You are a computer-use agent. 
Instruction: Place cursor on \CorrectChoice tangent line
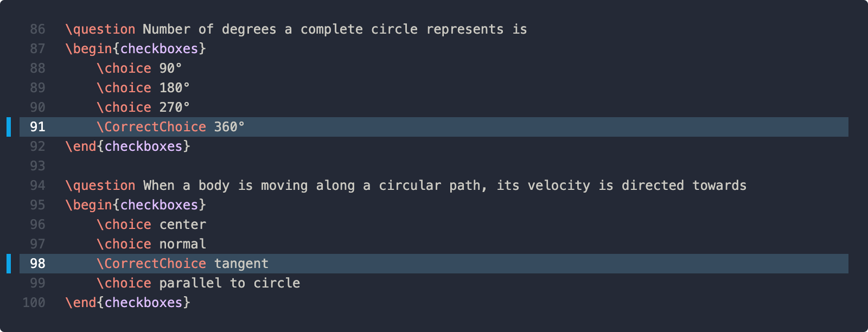(434, 264)
